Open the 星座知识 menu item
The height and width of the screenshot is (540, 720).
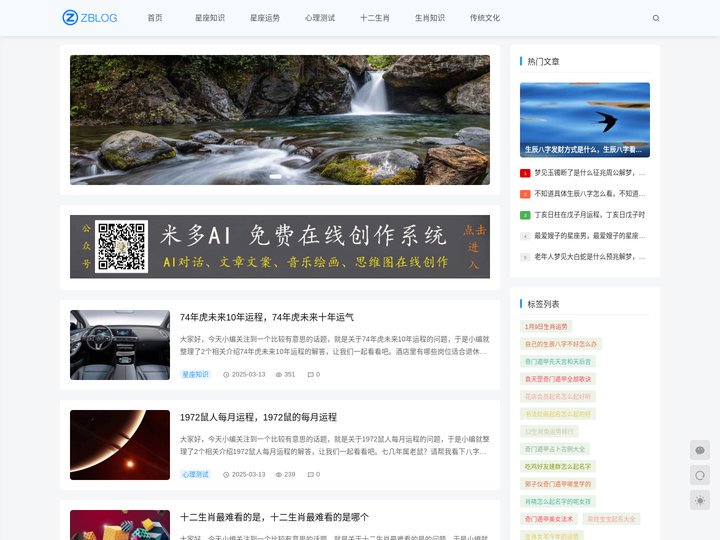[210, 18]
